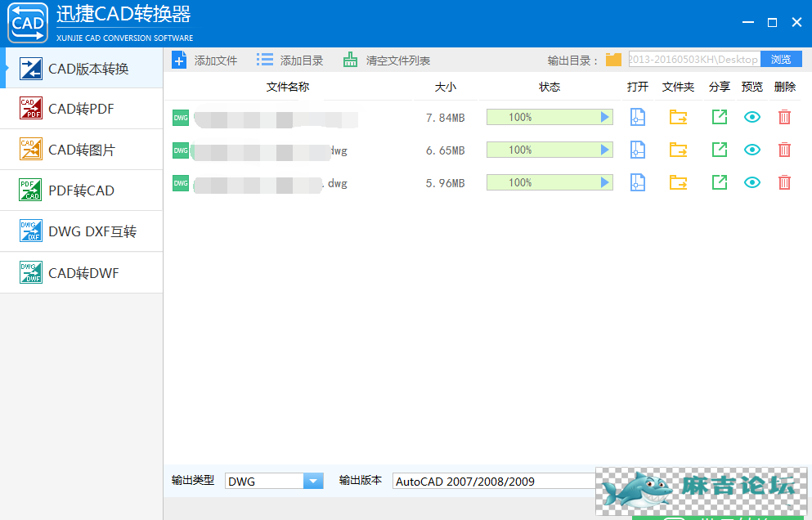The height and width of the screenshot is (520, 812).
Task: Expand the 输出类型 DWG dropdown
Action: coord(313,481)
